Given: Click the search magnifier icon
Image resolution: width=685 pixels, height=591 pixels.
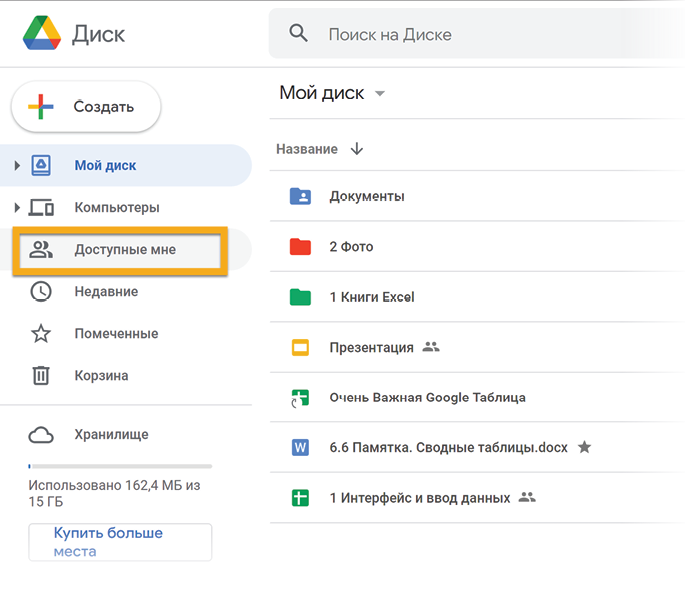Looking at the screenshot, I should tap(298, 34).
